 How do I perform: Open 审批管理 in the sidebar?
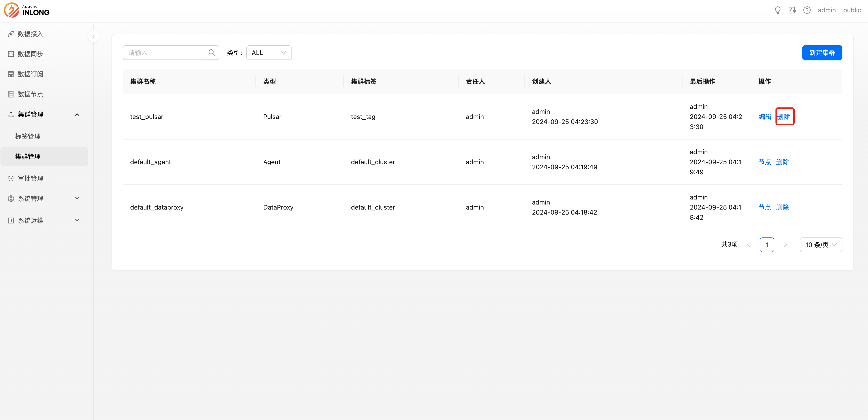pyautogui.click(x=30, y=178)
